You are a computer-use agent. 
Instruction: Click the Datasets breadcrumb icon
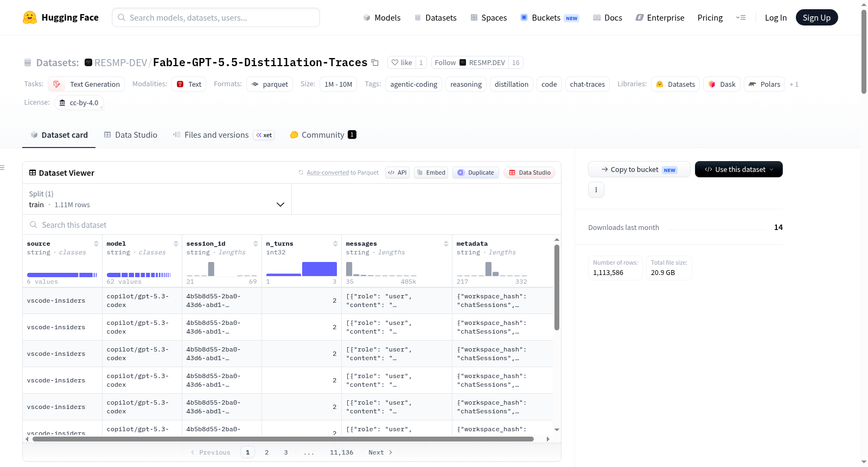[x=28, y=62]
